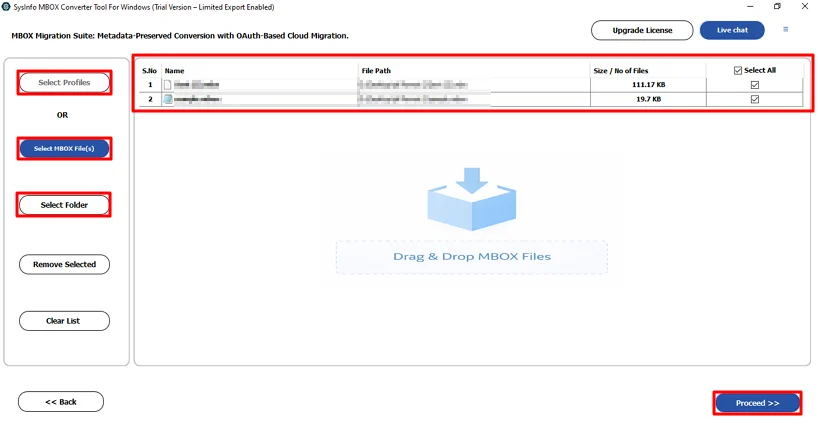Click Proceed >> to continue
The height and width of the screenshot is (437, 820).
pyautogui.click(x=757, y=403)
